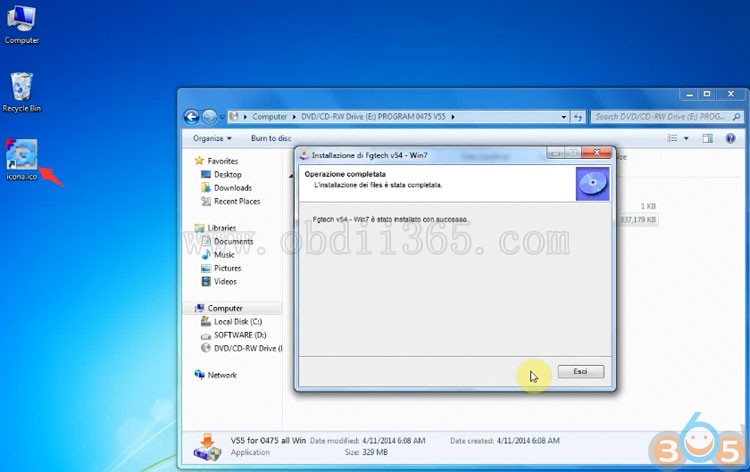Open the Pictures library
This screenshot has width=750, height=472.
click(228, 268)
